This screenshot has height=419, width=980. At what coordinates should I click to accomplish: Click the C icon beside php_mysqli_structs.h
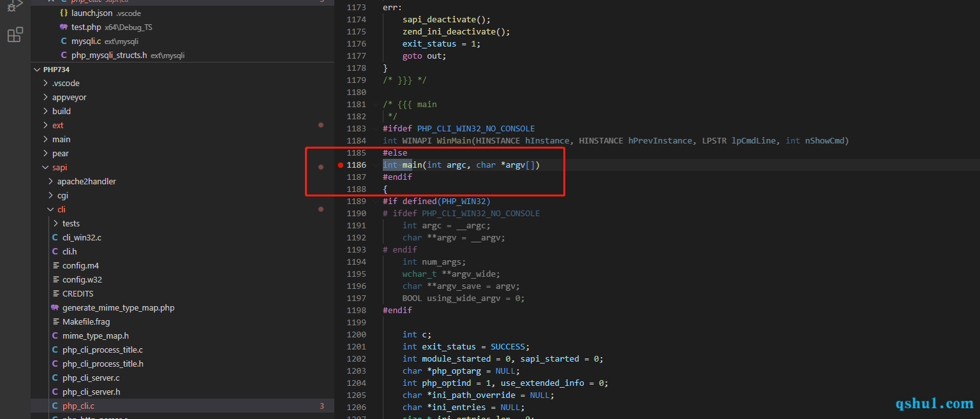63,55
